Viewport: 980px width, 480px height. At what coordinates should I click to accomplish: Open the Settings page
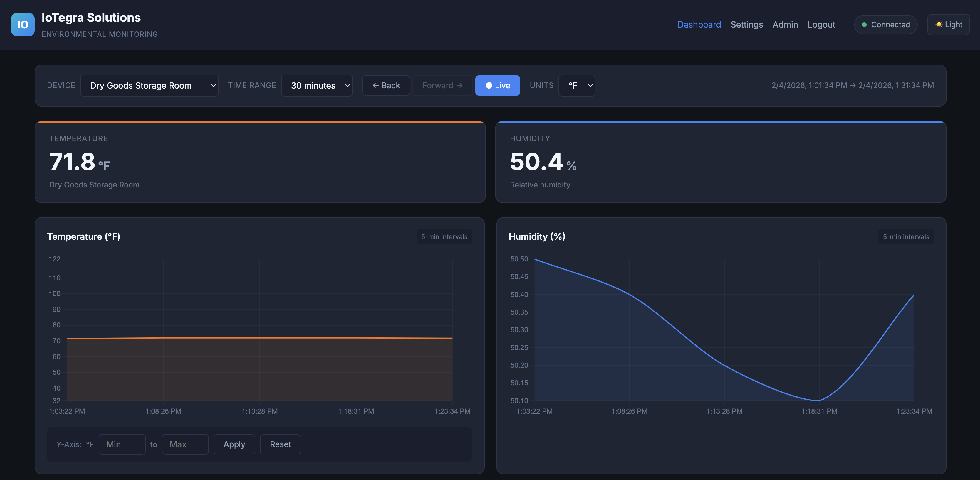(746, 24)
